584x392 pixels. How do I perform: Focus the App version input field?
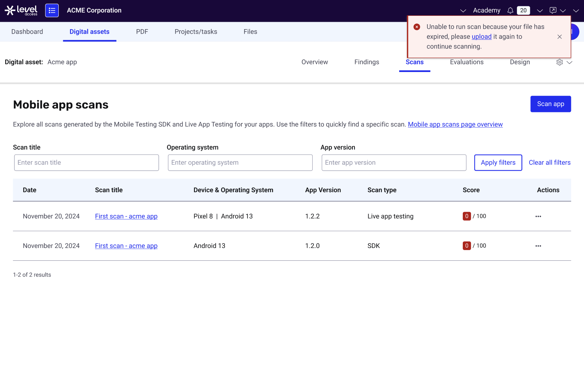point(394,163)
